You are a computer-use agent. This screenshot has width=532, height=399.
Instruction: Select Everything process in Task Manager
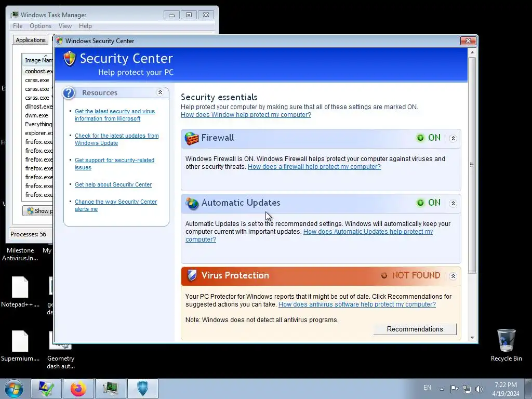pyautogui.click(x=38, y=124)
